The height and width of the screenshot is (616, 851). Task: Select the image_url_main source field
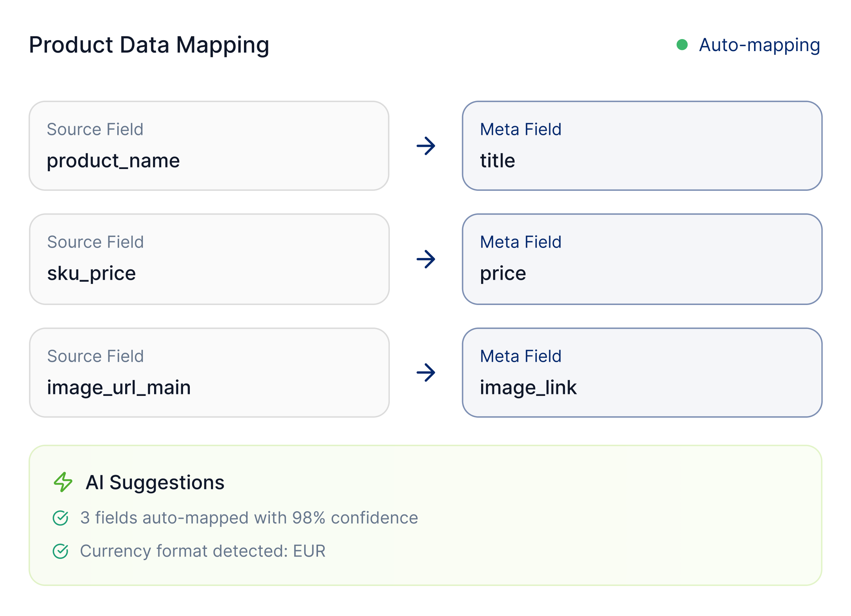pos(209,373)
